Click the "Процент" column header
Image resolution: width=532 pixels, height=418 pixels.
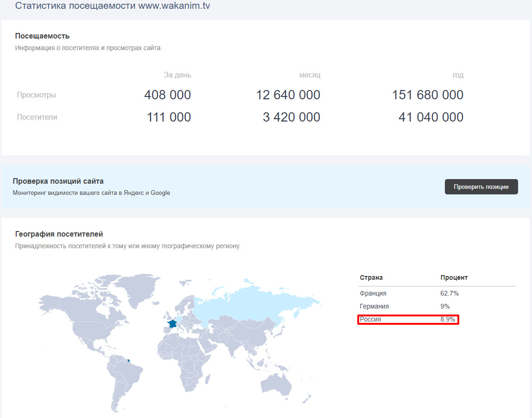(x=454, y=277)
